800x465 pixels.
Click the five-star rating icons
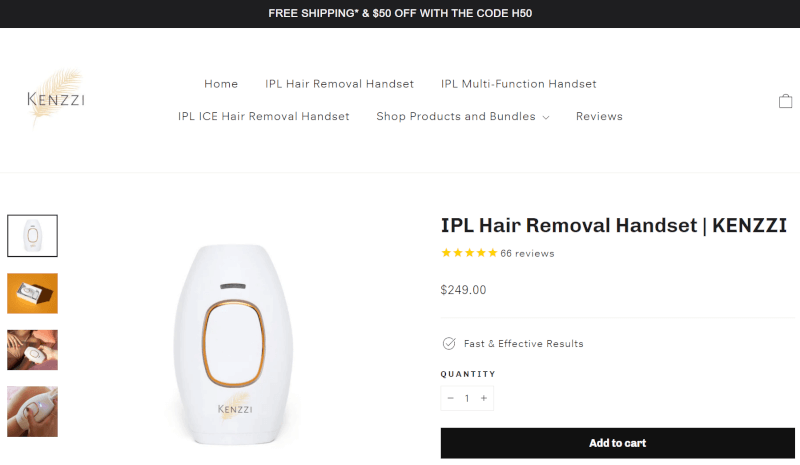(469, 253)
